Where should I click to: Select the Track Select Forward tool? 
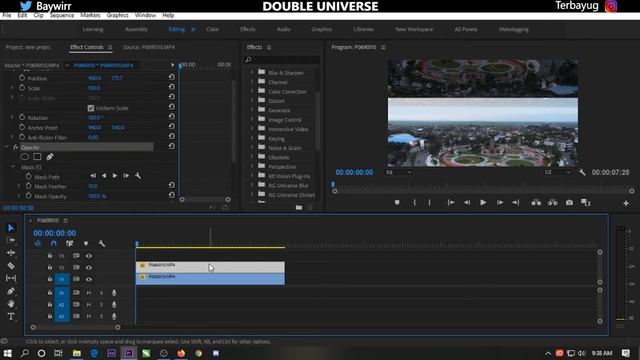[11, 240]
